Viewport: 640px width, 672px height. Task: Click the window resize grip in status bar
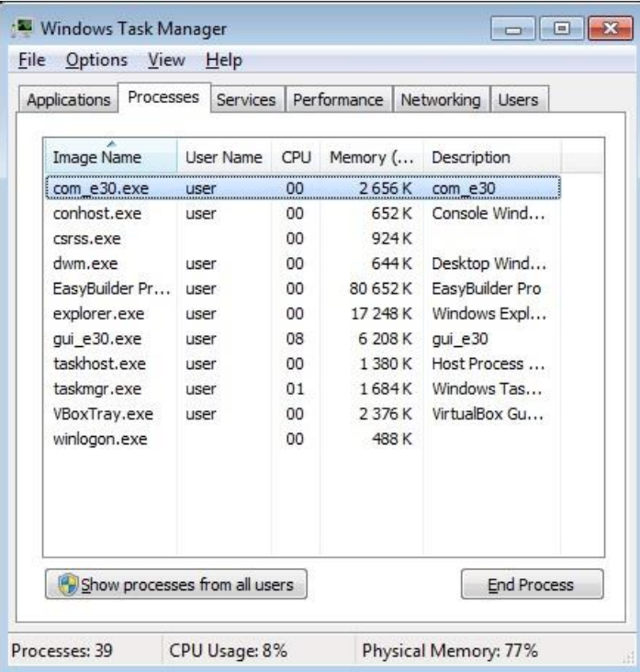[x=627, y=656]
